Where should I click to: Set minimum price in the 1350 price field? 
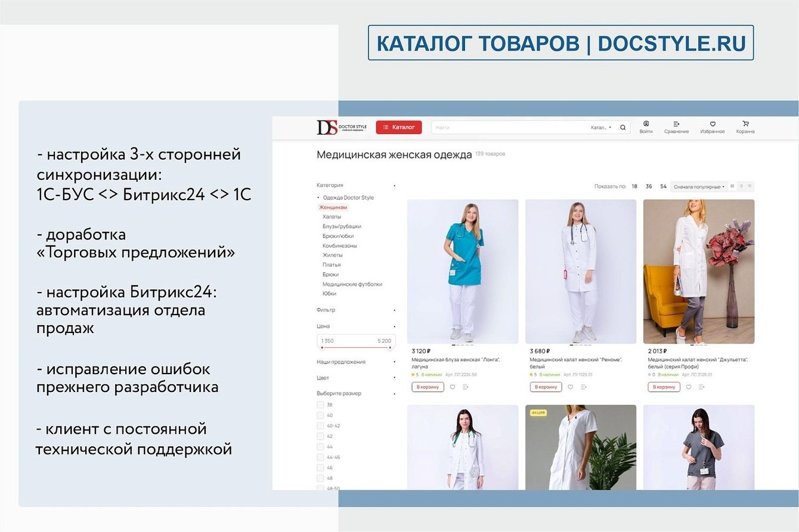point(328,340)
